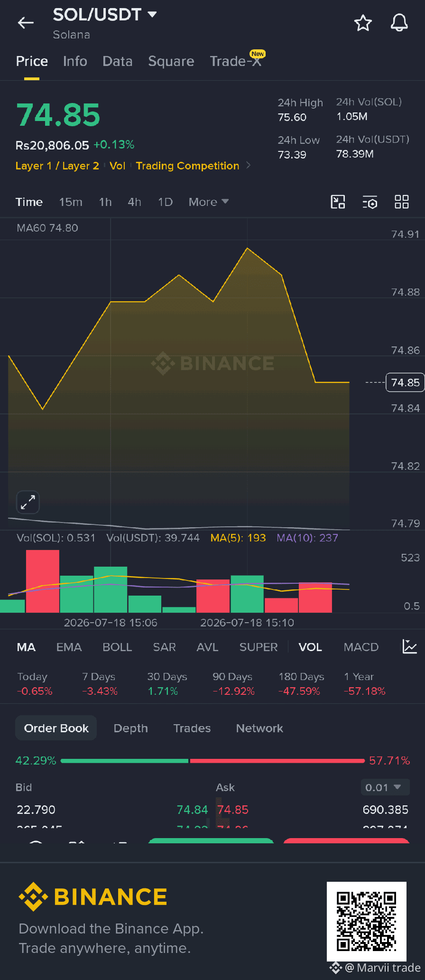This screenshot has height=980, width=425.
Task: Open indicator chart icon beside MACD
Action: 410,646
